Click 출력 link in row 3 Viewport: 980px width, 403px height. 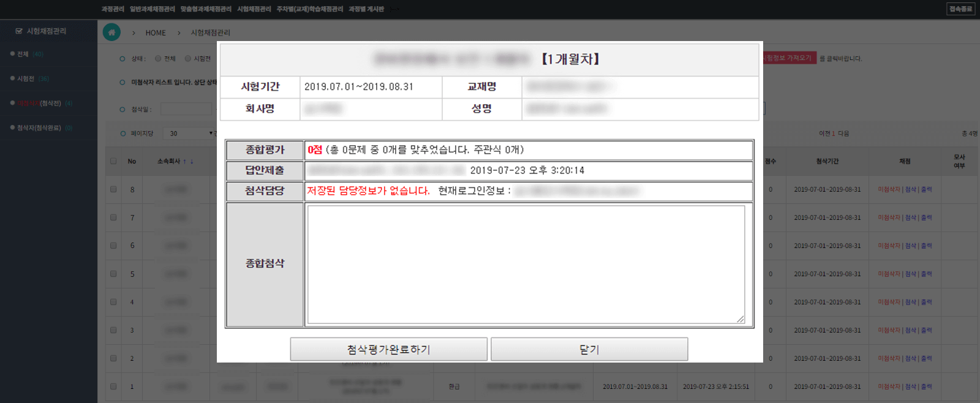926,331
